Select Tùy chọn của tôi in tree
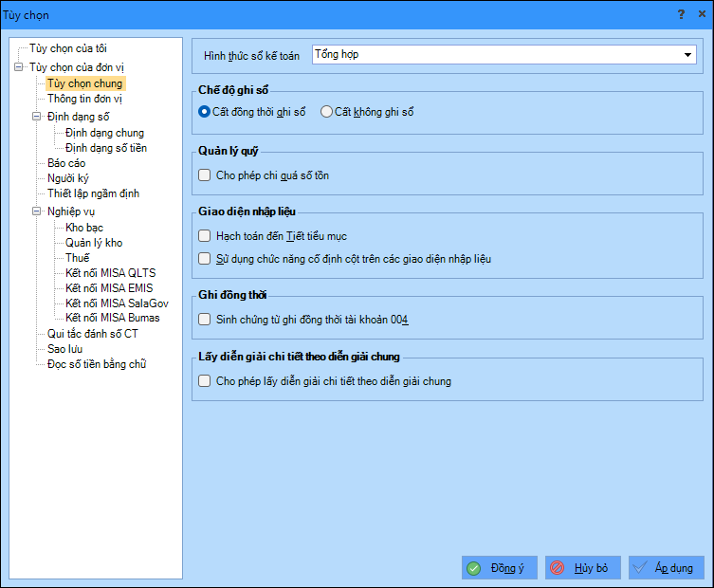 coord(68,48)
